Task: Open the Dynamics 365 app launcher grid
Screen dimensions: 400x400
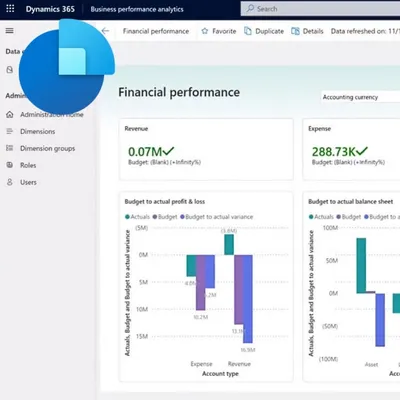Action: [10, 9]
